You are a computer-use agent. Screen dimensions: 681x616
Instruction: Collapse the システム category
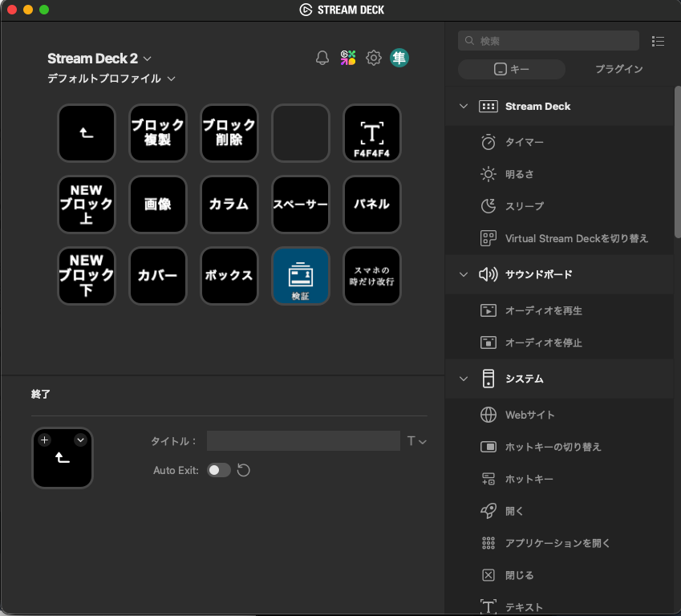point(464,379)
